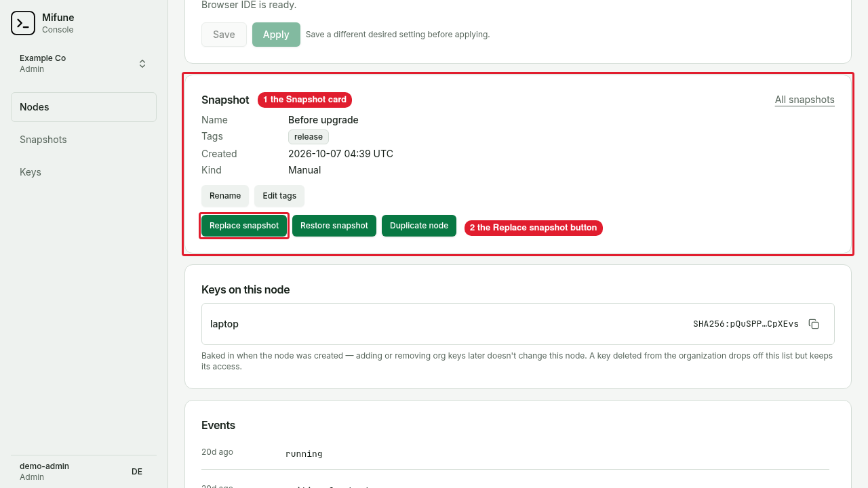Open the Keys section in sidebar
Screen dimensions: 868x488
click(x=83, y=172)
